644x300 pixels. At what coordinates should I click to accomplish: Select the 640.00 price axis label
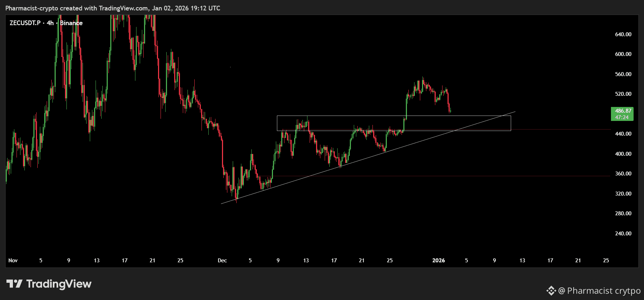(623, 34)
